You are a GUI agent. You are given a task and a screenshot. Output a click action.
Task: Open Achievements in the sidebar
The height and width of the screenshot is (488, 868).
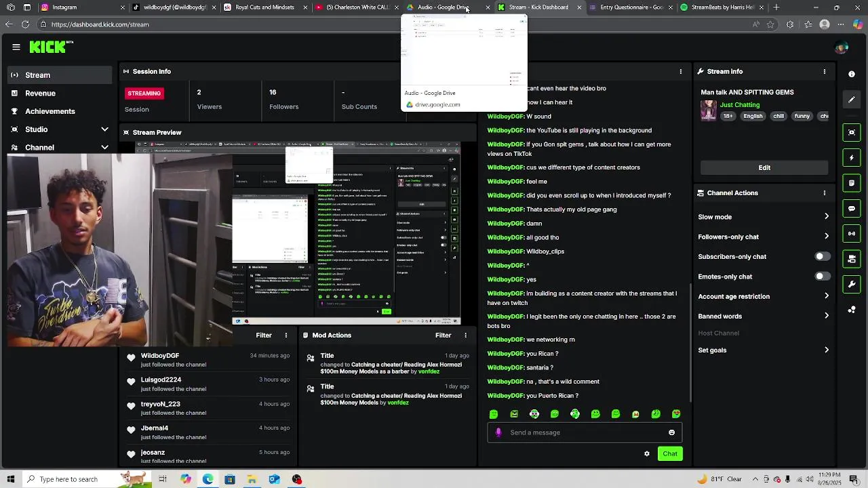60,111
